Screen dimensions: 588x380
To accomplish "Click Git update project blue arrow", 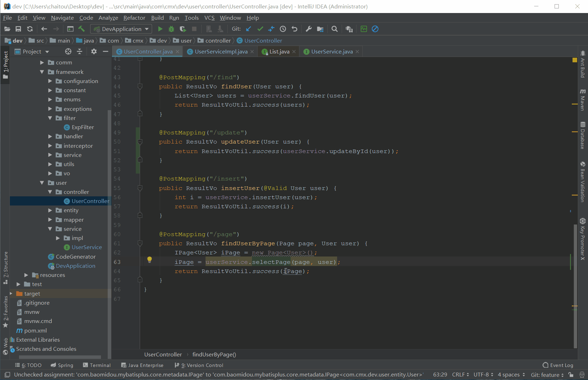I will pyautogui.click(x=248, y=29).
